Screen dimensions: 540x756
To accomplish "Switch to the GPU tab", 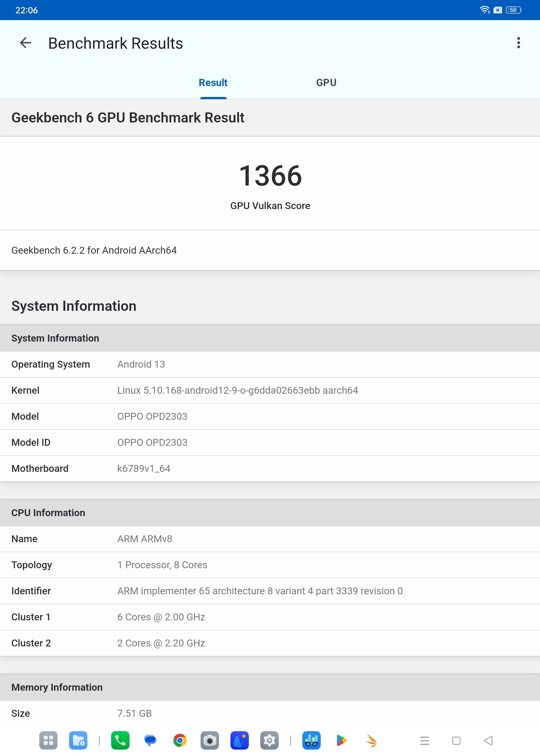I will (326, 83).
